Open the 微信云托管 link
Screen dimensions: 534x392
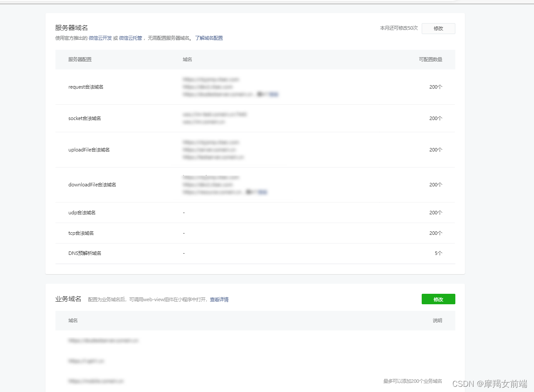click(x=130, y=38)
